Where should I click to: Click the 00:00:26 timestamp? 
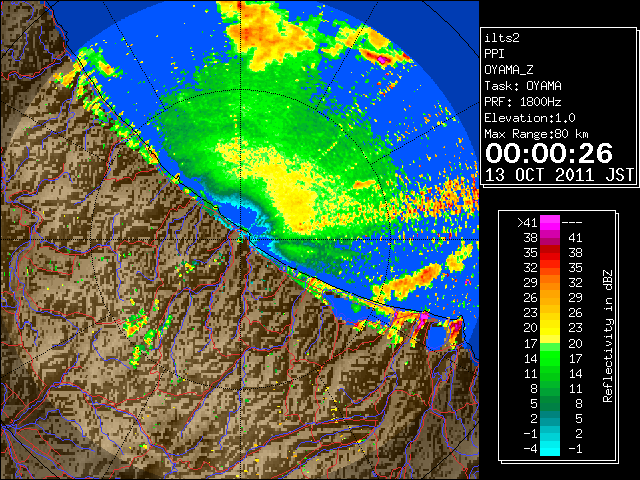click(x=549, y=153)
